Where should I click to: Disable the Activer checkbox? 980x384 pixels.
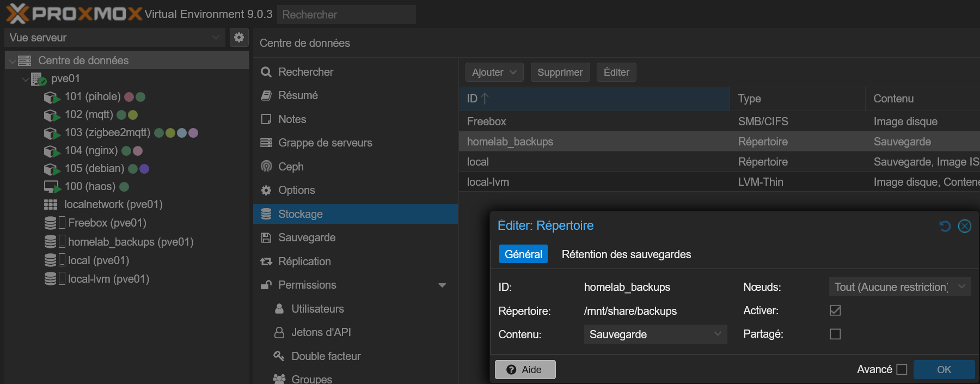click(x=835, y=310)
